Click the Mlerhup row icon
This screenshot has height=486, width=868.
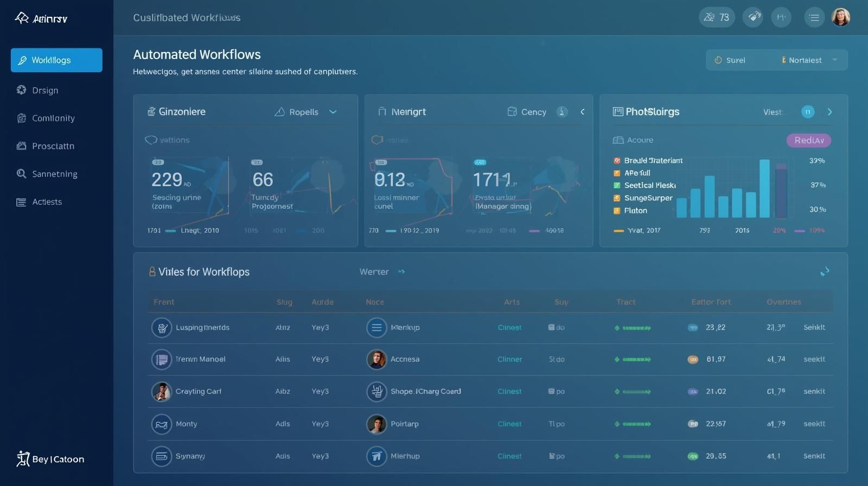(x=376, y=456)
